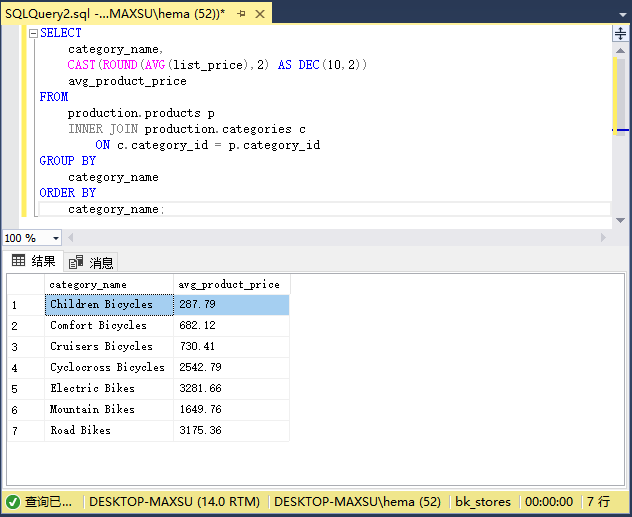Click the DESKTOP-MAXSU (14.0 RTM) server status
This screenshot has width=632, height=517.
tap(174, 502)
